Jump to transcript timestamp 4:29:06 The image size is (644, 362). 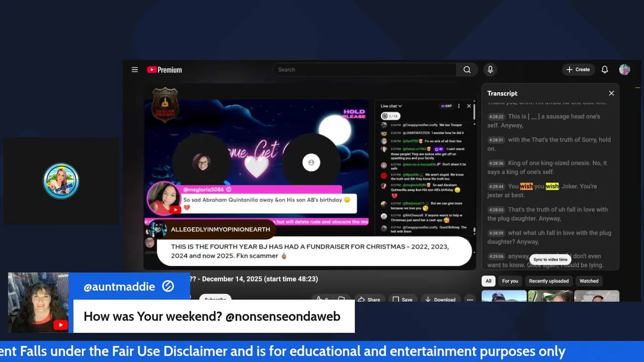tap(497, 256)
